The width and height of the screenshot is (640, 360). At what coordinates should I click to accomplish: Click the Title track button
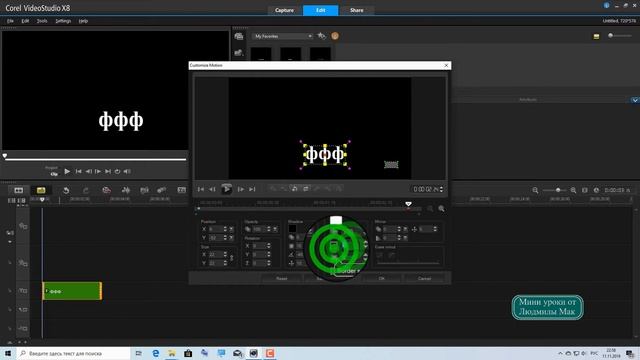click(x=23, y=291)
